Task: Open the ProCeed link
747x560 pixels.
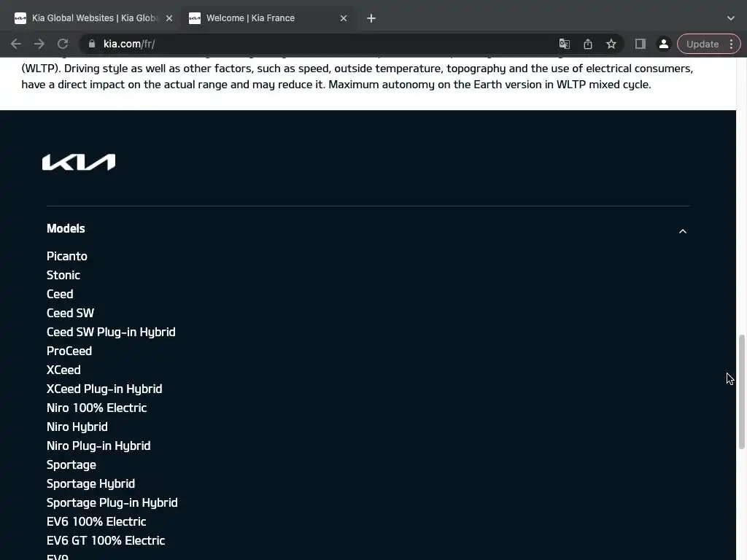Action: (x=69, y=351)
